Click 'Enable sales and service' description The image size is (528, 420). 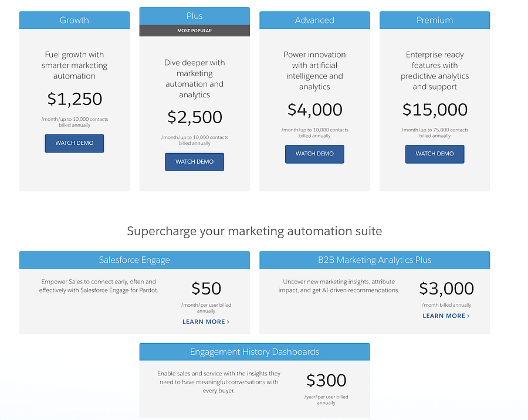[219, 382]
